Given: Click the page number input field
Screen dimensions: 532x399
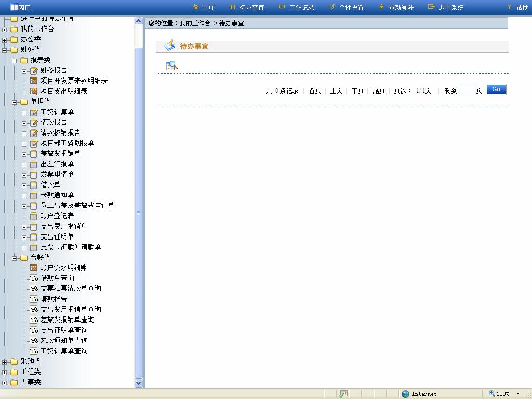Looking at the screenshot, I should [x=468, y=90].
